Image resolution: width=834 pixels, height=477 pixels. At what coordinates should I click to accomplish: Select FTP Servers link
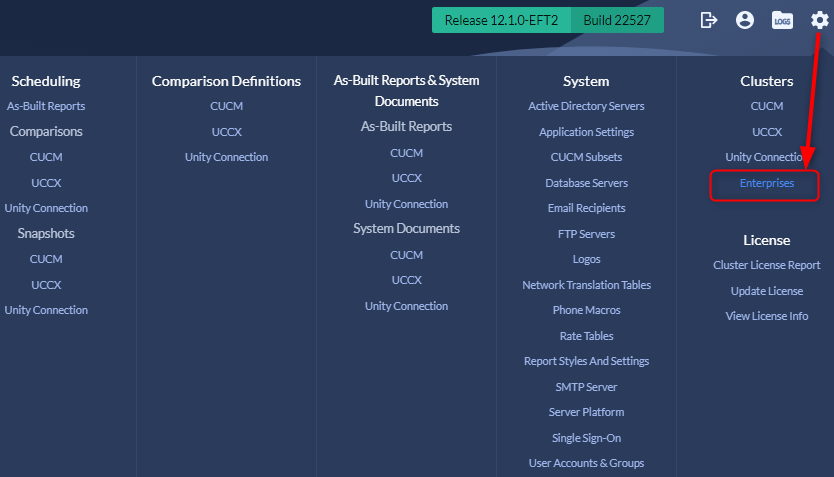[586, 234]
